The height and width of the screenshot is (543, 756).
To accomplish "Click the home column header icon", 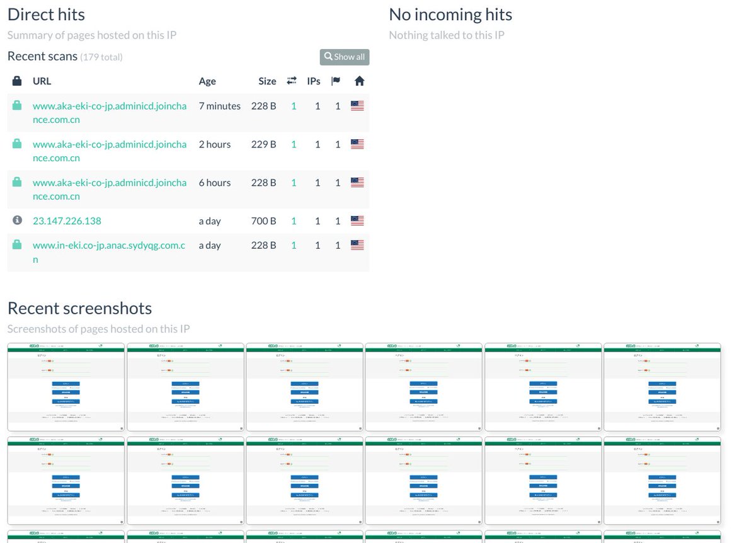I will click(x=359, y=81).
